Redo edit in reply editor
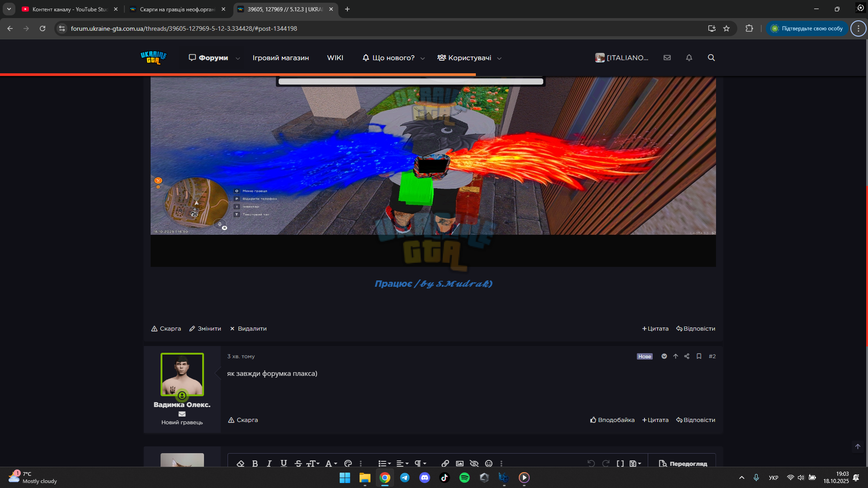The image size is (868, 488). (x=606, y=464)
